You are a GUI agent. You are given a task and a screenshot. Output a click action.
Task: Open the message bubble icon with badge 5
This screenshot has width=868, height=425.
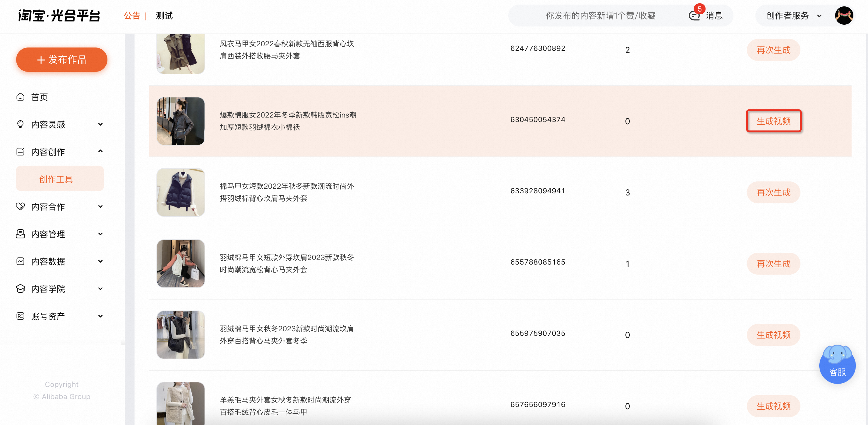[694, 16]
